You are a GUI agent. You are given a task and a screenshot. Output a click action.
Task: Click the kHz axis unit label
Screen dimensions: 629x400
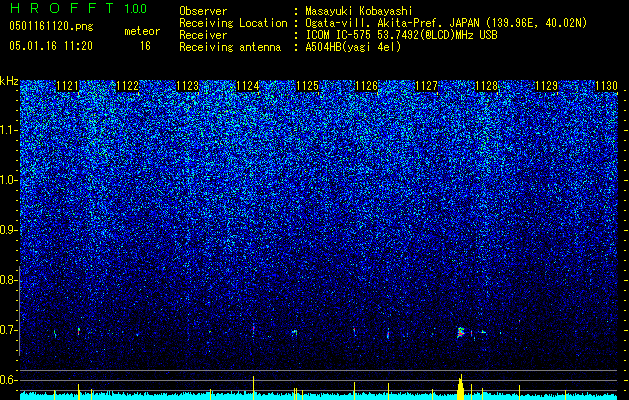[9, 81]
